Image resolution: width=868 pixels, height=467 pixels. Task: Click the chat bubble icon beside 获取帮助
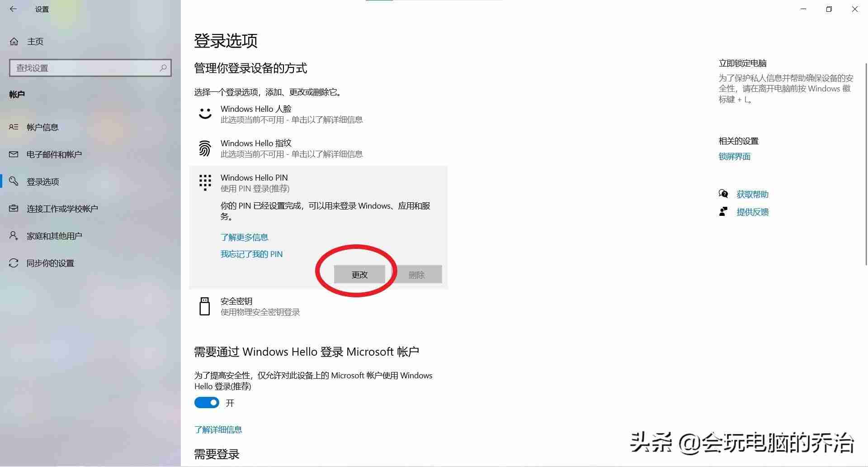723,194
